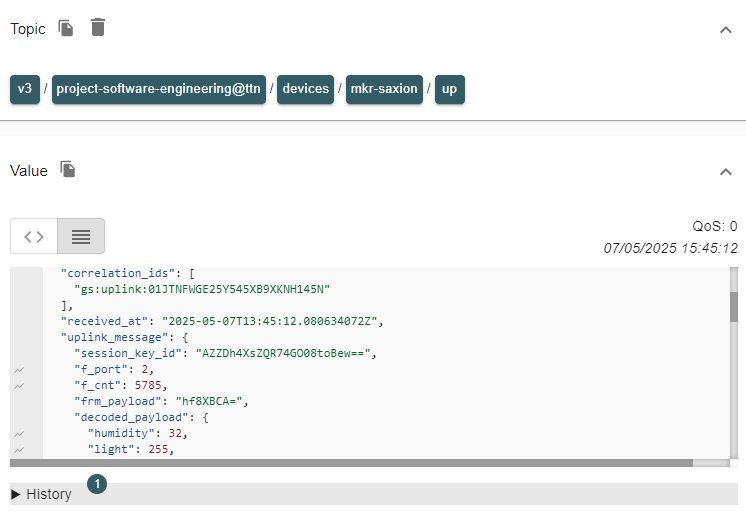746x514 pixels.
Task: Select the devices topic segment
Action: tap(305, 89)
